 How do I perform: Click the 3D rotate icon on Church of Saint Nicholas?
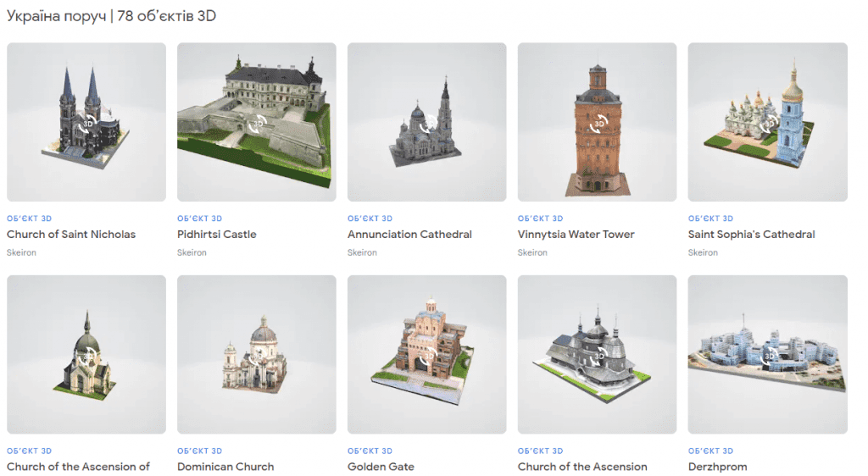pos(87,125)
